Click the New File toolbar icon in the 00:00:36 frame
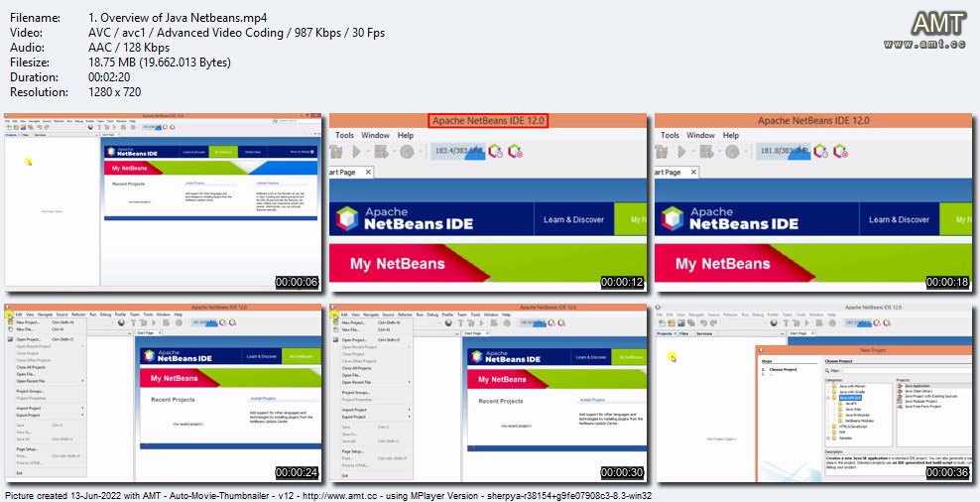The height and width of the screenshot is (502, 980). pos(662,322)
